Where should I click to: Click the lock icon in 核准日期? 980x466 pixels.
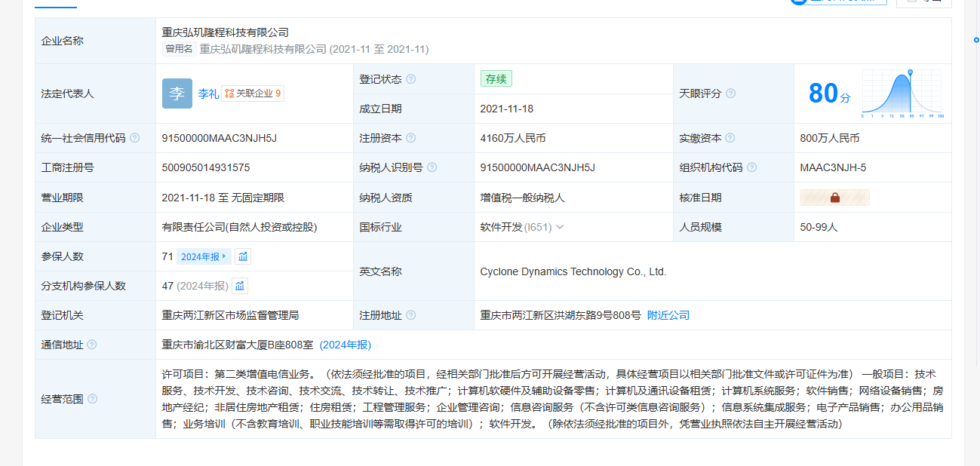click(834, 198)
